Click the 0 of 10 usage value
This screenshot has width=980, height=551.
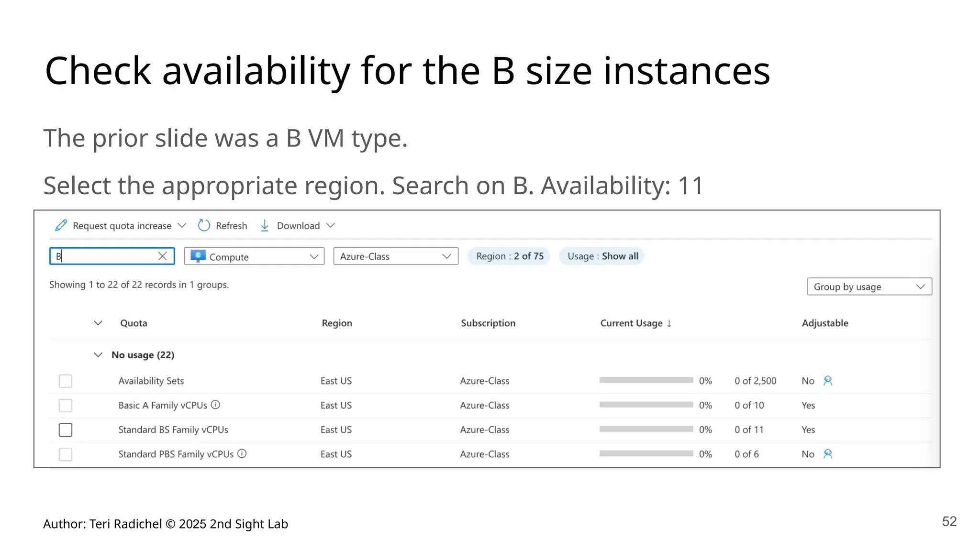749,406
